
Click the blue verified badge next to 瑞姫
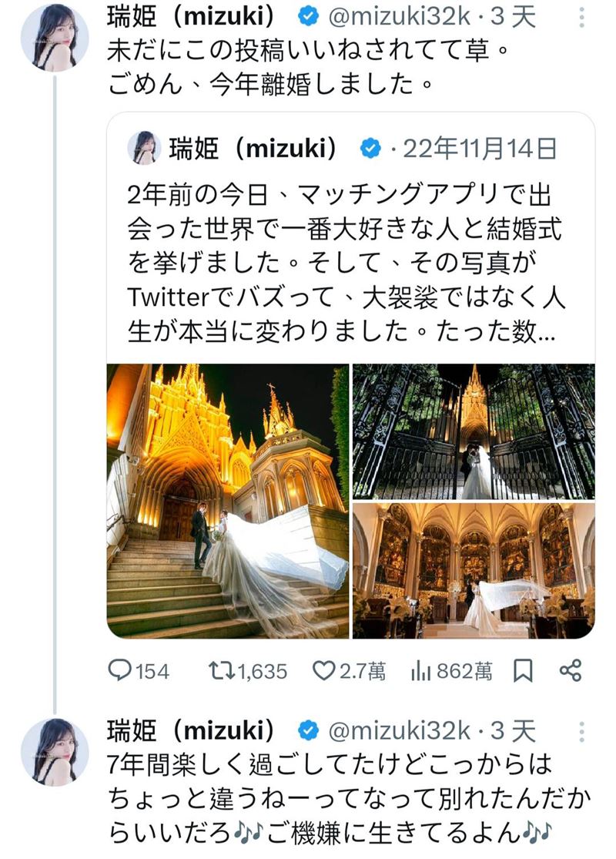[x=307, y=13]
